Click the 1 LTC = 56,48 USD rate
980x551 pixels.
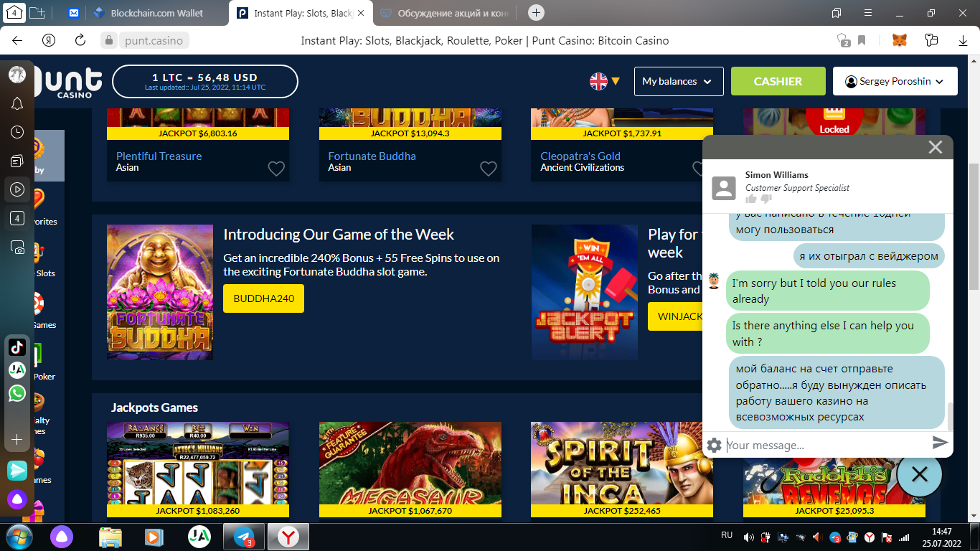205,81
